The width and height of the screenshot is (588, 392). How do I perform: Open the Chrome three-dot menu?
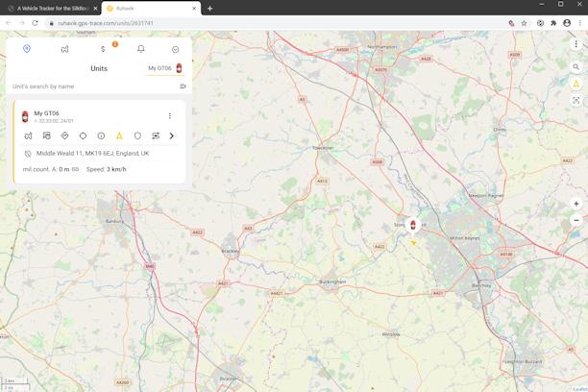click(579, 23)
